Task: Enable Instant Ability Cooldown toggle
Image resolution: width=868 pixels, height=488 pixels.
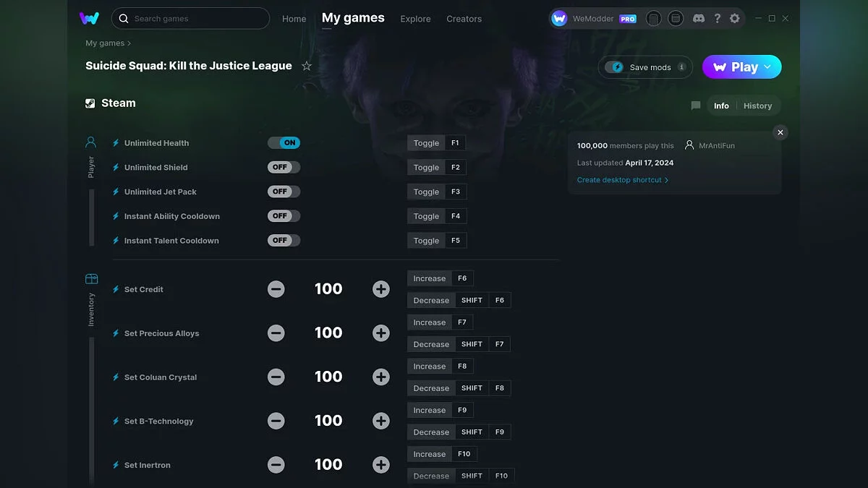Action: pos(284,216)
